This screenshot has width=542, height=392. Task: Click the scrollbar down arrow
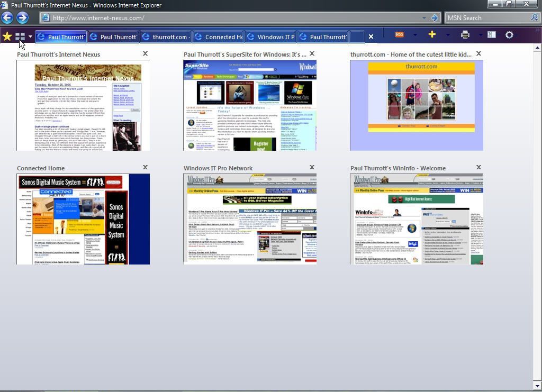pyautogui.click(x=537, y=386)
